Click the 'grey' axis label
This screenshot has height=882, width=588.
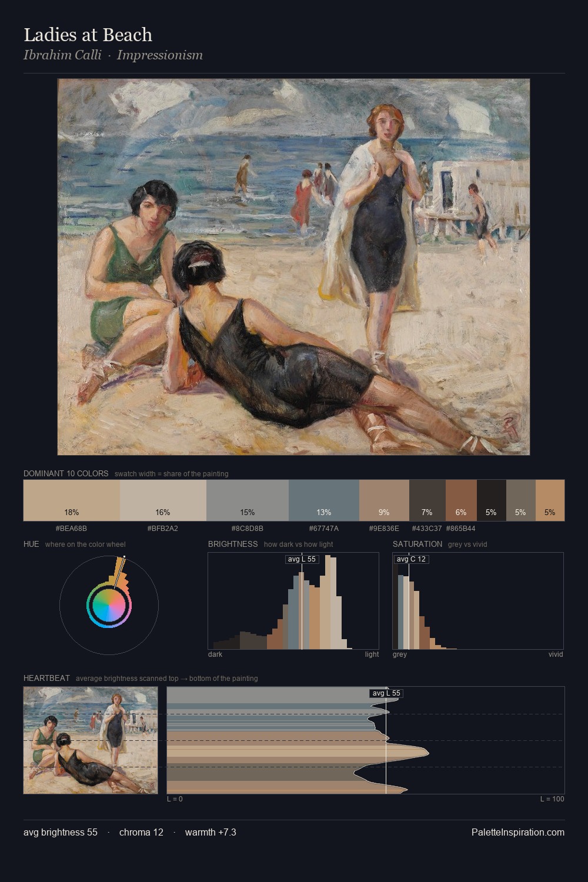400,654
